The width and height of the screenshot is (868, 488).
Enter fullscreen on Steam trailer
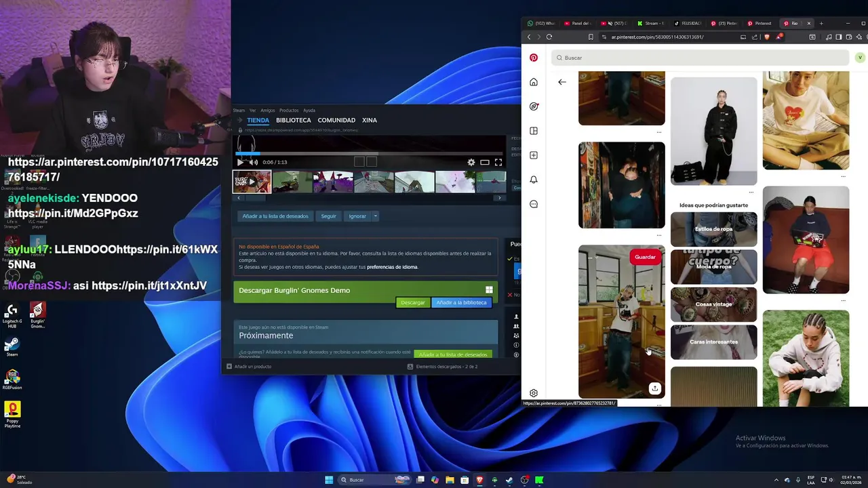click(498, 162)
